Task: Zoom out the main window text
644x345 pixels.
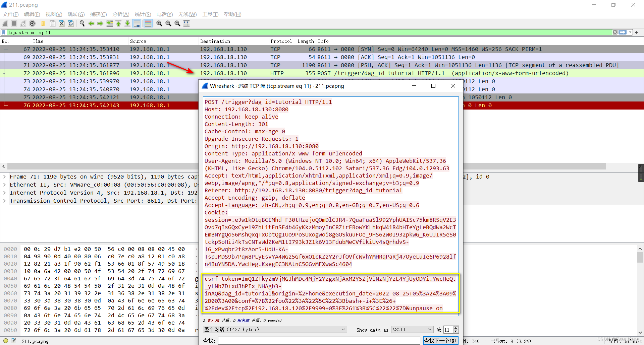Action: tap(168, 23)
